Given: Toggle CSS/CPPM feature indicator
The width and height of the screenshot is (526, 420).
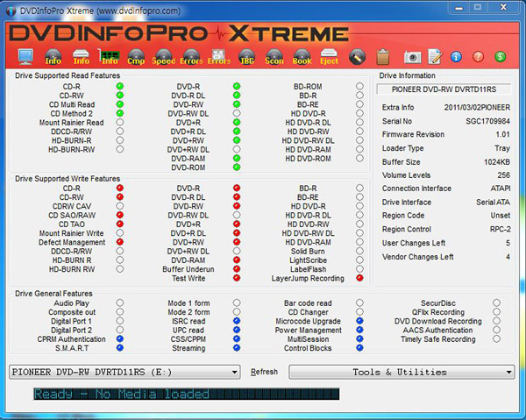Looking at the screenshot, I should coord(237,338).
